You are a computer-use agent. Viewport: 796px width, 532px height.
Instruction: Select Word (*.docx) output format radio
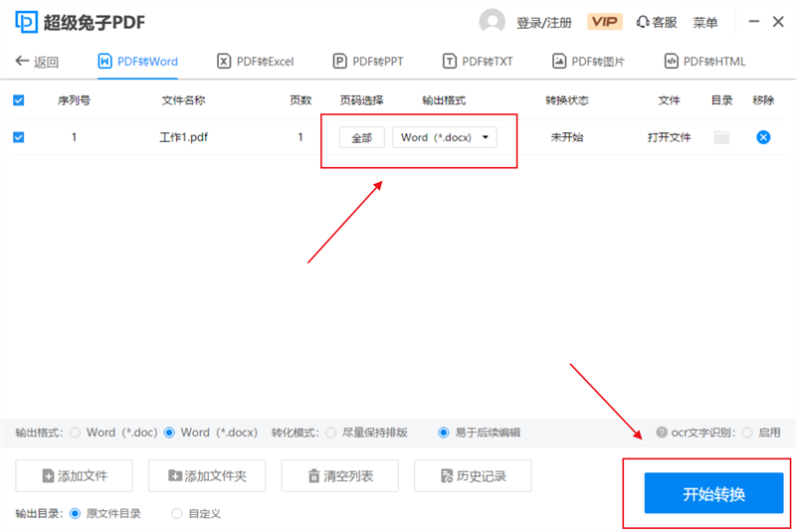pyautogui.click(x=169, y=433)
